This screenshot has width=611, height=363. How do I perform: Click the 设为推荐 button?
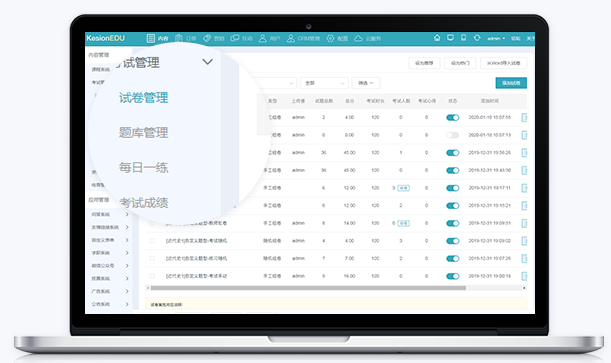424,63
